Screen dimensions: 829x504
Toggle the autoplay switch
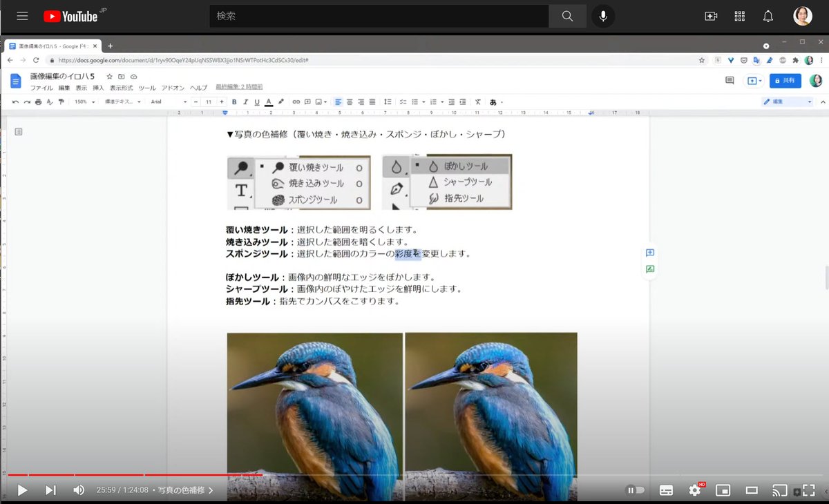(635, 490)
